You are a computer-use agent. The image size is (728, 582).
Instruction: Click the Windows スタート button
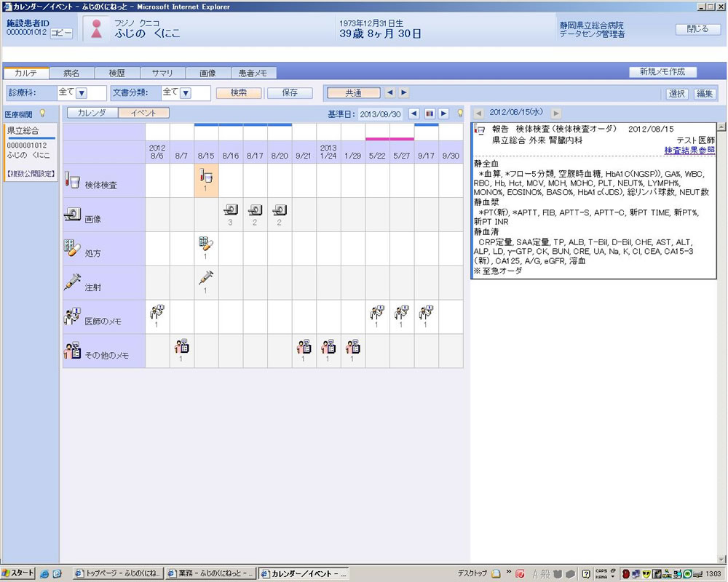pyautogui.click(x=18, y=573)
